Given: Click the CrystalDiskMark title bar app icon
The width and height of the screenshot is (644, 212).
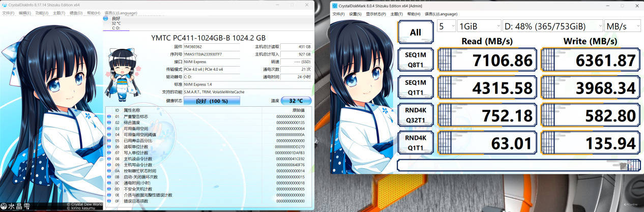Looking at the screenshot, I should (335, 6).
